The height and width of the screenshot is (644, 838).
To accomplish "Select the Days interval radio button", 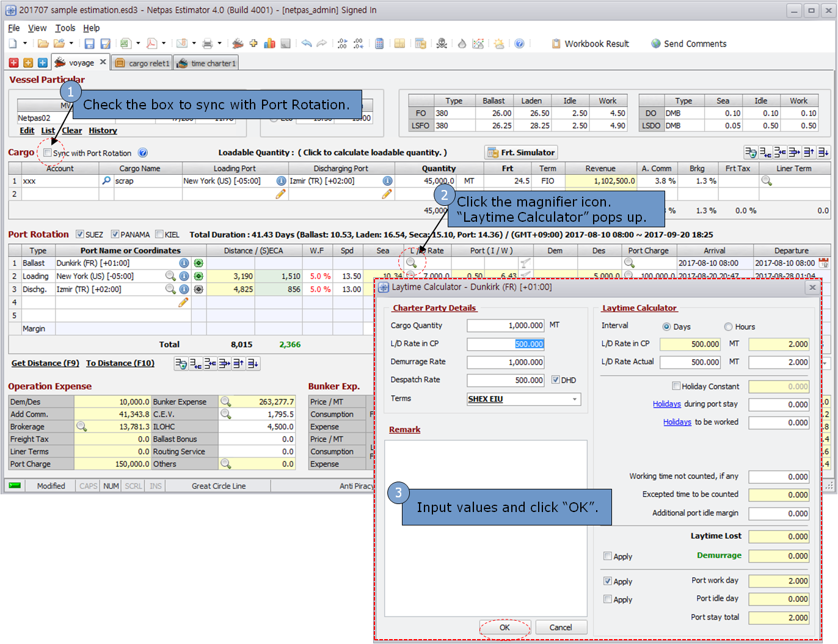I will tap(666, 327).
